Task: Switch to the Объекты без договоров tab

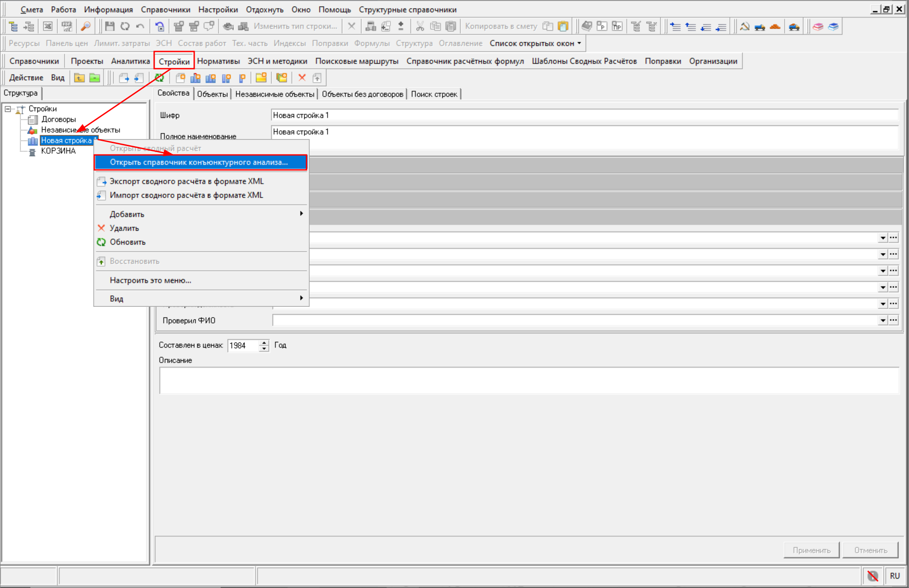Action: click(x=362, y=94)
